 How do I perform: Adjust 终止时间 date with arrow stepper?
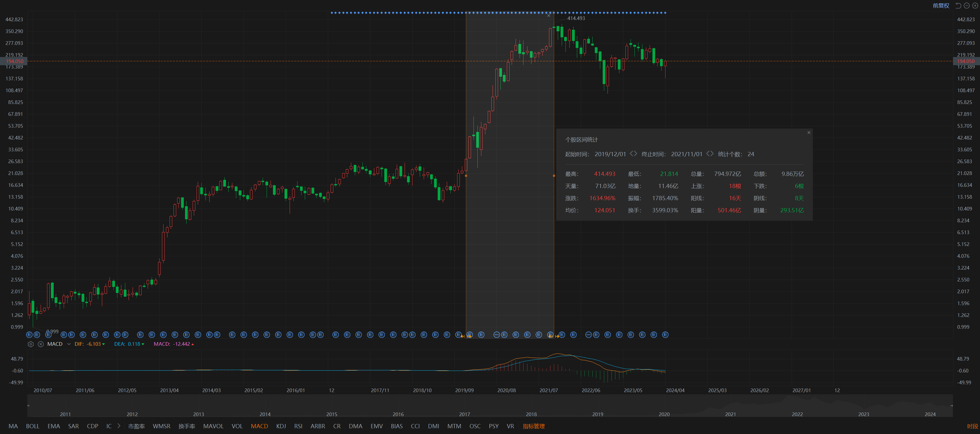point(709,154)
